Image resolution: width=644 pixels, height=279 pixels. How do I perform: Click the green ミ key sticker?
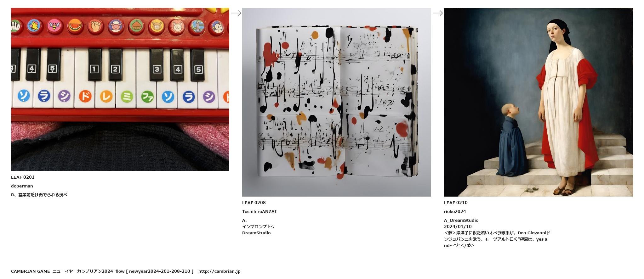(127, 96)
